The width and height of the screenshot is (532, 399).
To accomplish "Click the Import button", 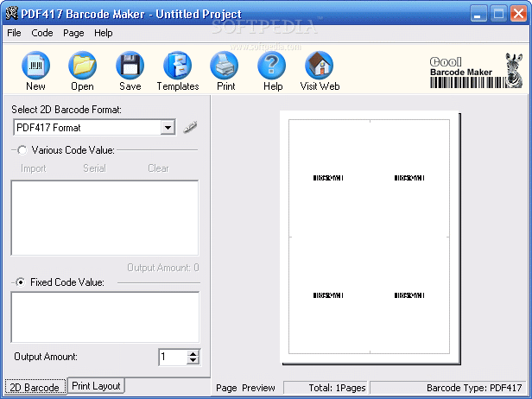I will click(x=33, y=168).
